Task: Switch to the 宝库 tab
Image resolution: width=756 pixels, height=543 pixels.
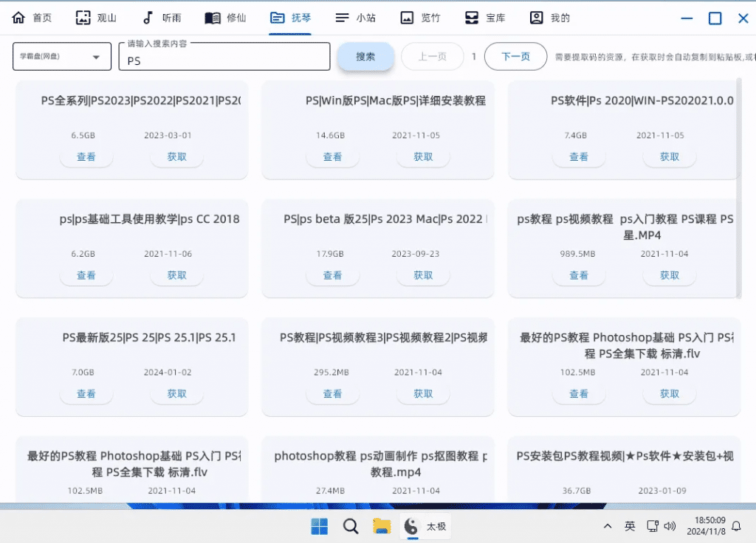Action: pos(485,18)
